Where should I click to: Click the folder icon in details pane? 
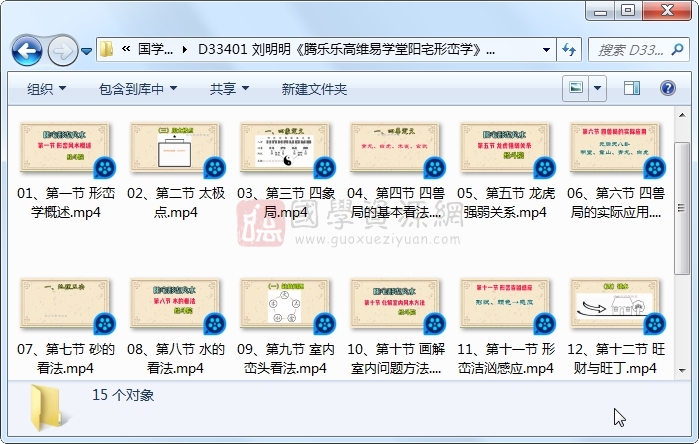pyautogui.click(x=48, y=407)
